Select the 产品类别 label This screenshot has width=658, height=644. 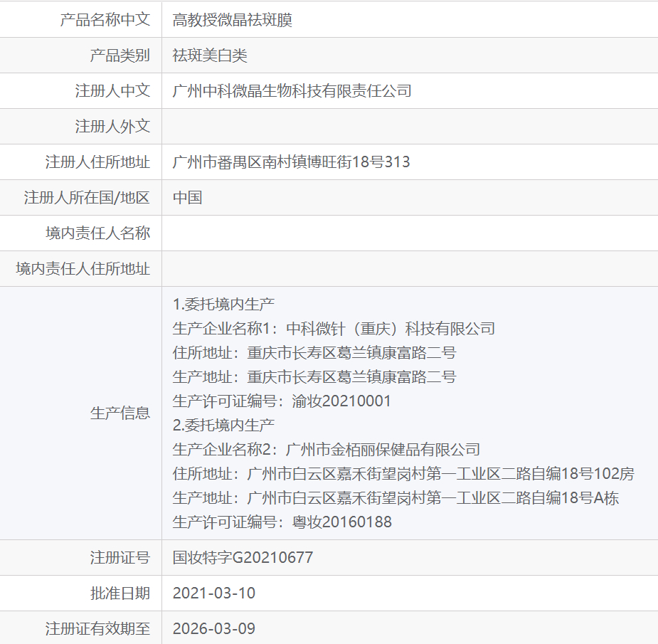click(120, 56)
